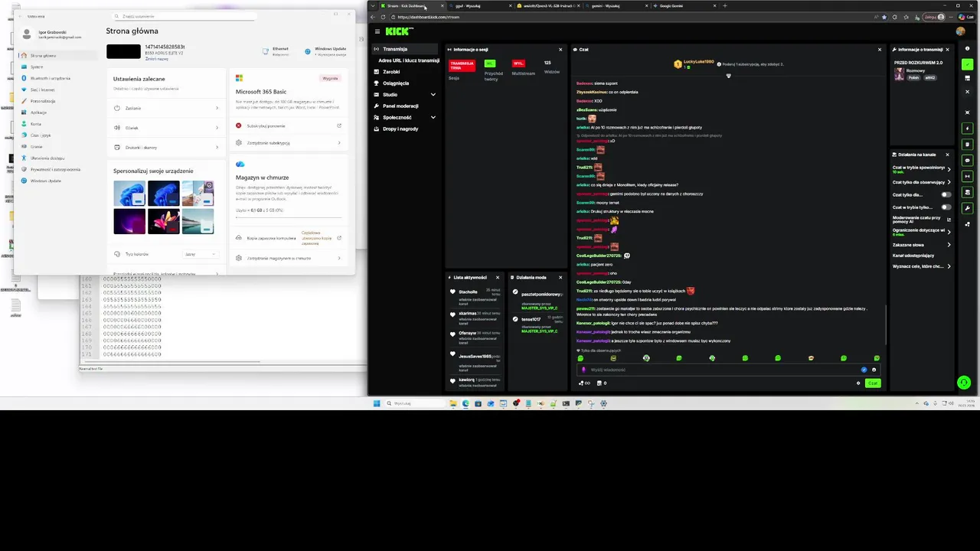The width and height of the screenshot is (980, 551).
Task: Click green headset support button
Action: pos(964,383)
